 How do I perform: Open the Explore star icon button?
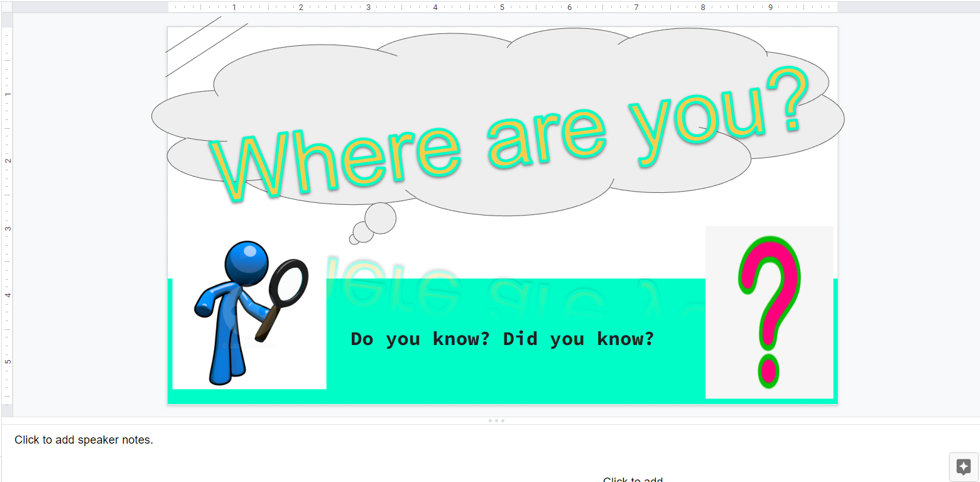pyautogui.click(x=963, y=466)
